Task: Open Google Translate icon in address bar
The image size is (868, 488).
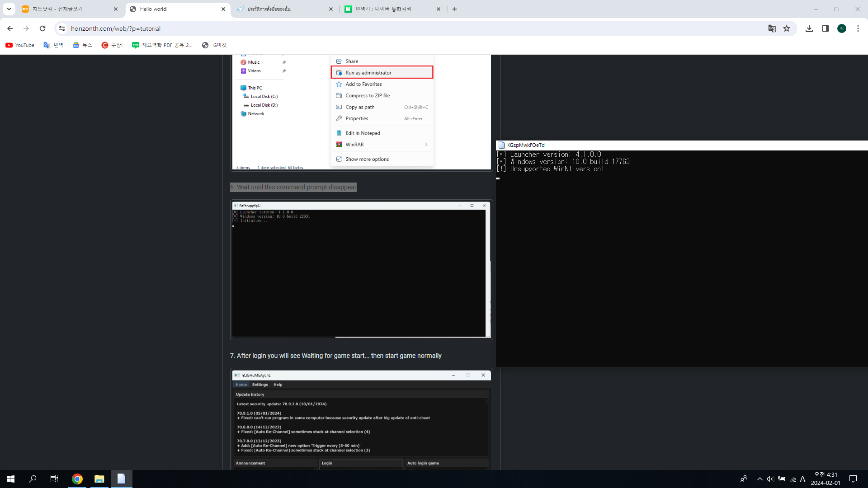Action: pyautogui.click(x=772, y=28)
